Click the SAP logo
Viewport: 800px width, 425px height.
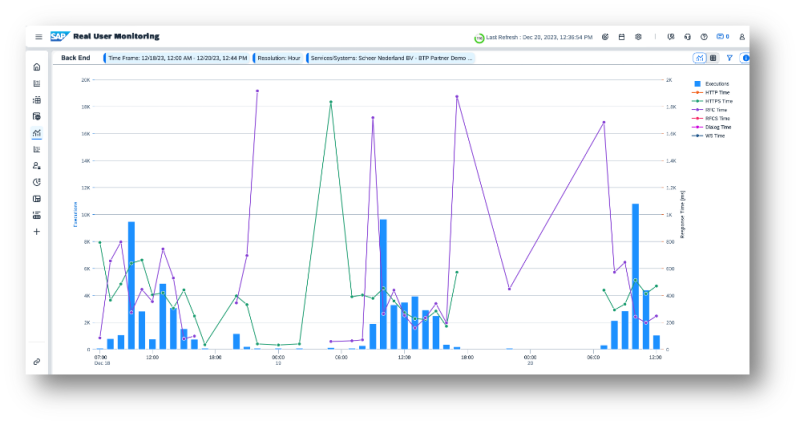point(59,37)
